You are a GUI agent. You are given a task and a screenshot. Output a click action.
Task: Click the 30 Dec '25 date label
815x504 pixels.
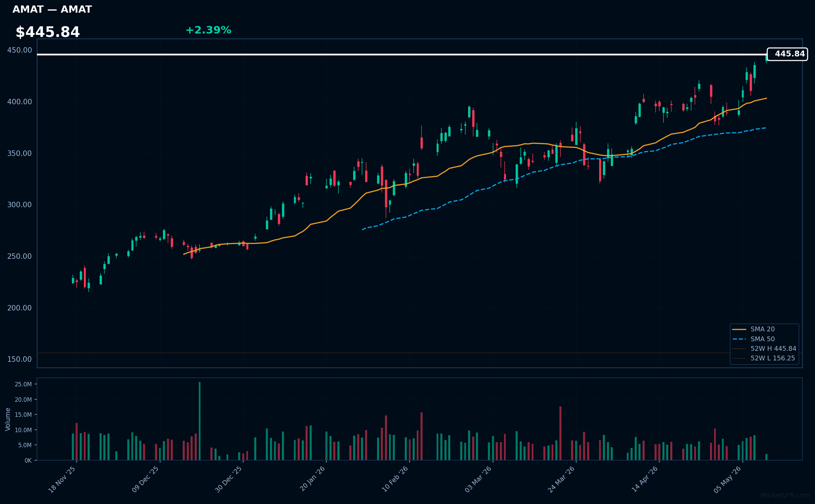[229, 479]
